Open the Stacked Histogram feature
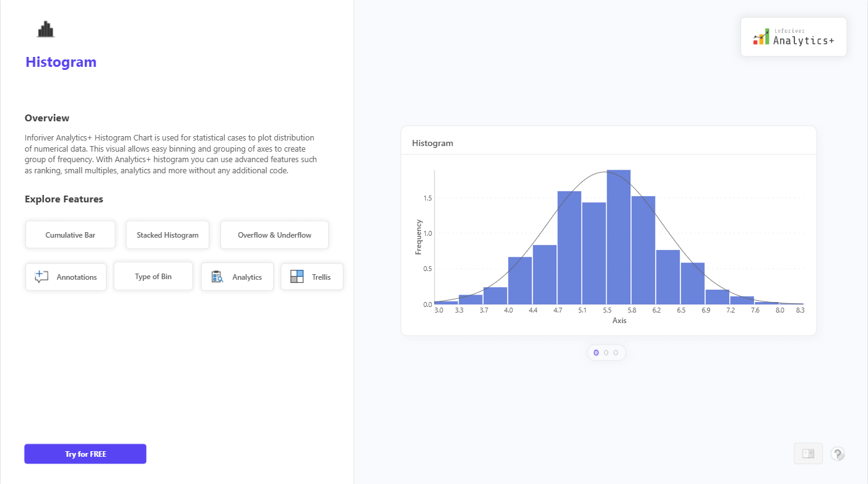The image size is (868, 484). tap(168, 235)
